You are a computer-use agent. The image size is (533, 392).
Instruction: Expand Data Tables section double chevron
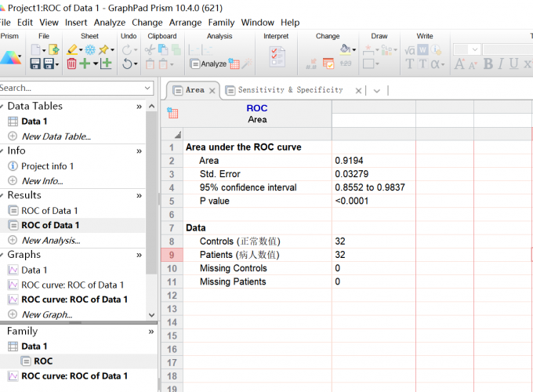coord(139,107)
